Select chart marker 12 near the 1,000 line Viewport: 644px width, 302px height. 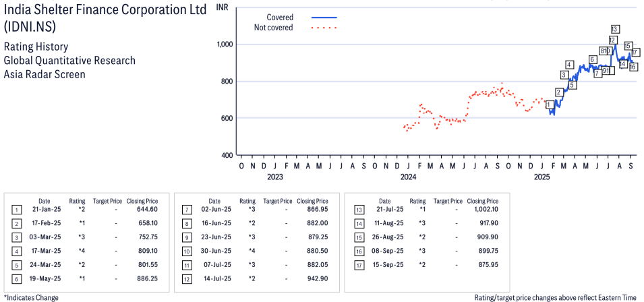[612, 40]
